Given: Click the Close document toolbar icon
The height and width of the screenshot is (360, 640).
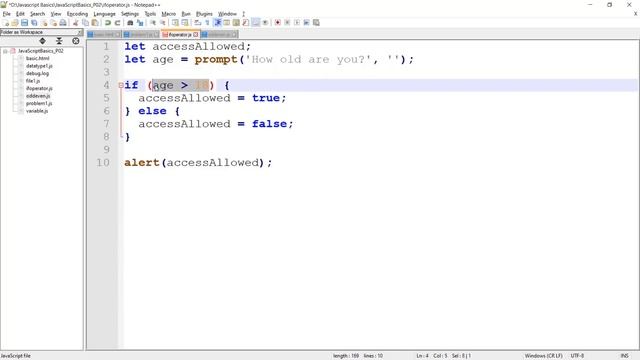Looking at the screenshot, I should point(44,22).
